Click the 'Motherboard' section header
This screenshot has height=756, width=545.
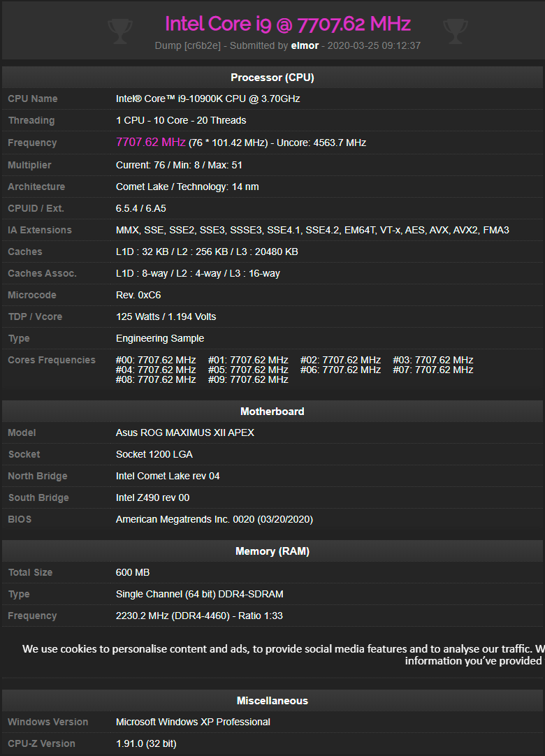(x=272, y=412)
